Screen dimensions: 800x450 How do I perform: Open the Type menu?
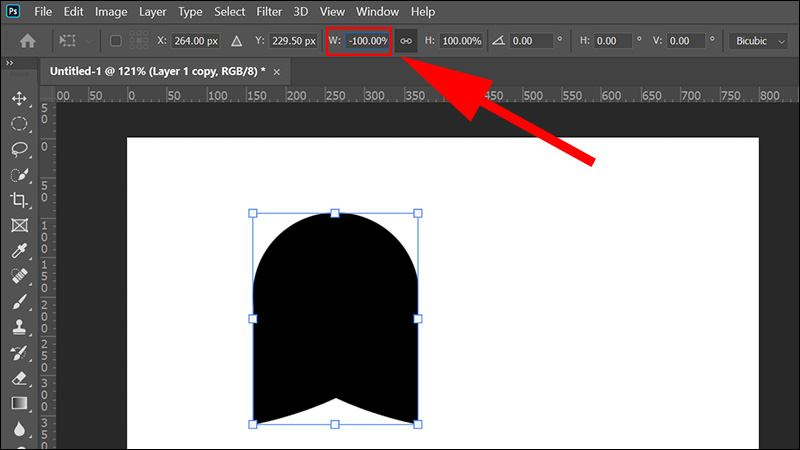tap(190, 11)
